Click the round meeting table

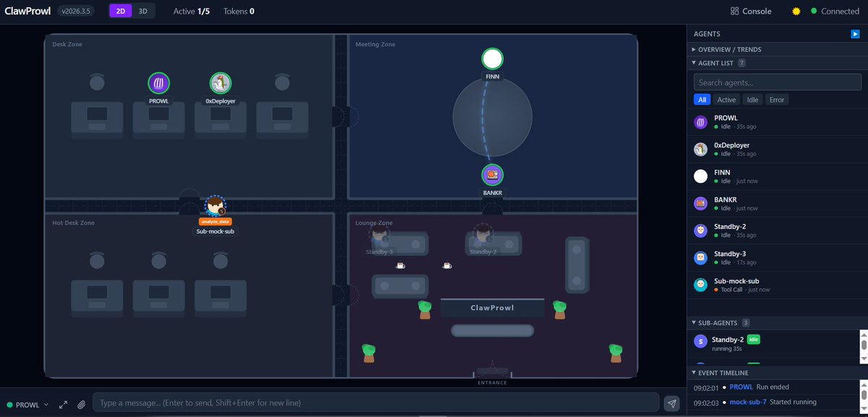click(493, 117)
